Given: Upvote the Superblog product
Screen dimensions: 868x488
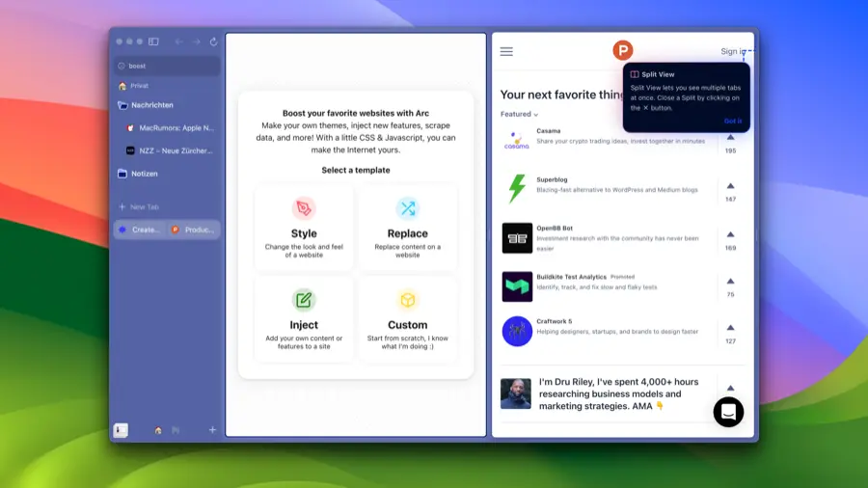Looking at the screenshot, I should pyautogui.click(x=730, y=187).
